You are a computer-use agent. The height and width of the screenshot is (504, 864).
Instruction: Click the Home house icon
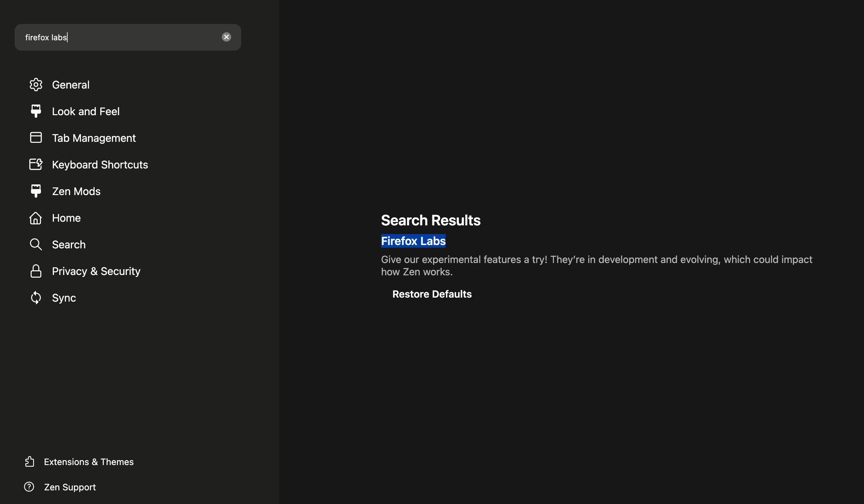click(36, 218)
